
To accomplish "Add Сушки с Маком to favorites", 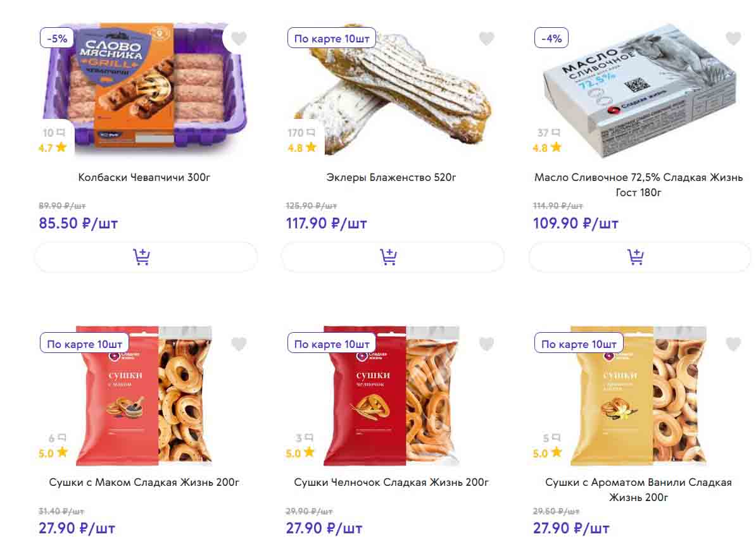I will pos(239,344).
